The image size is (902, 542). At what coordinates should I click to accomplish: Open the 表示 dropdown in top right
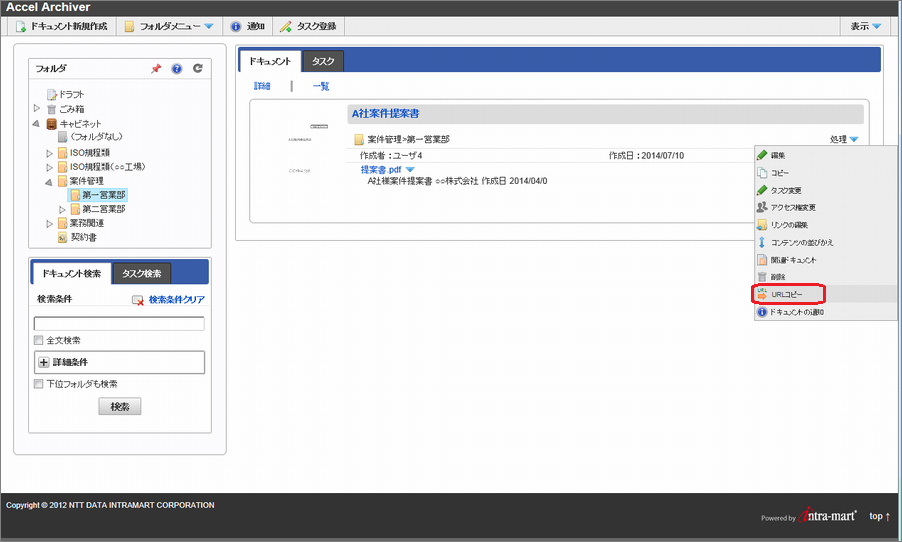click(x=866, y=26)
